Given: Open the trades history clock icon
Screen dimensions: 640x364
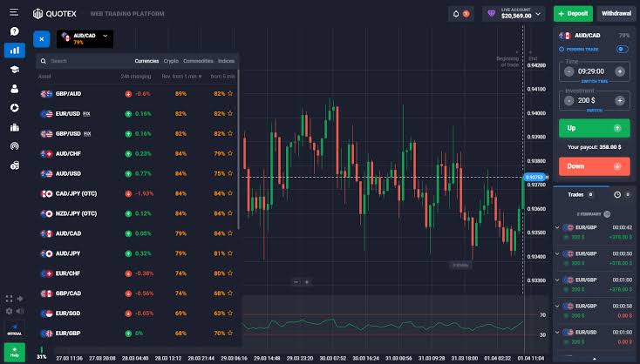Looking at the screenshot, I should point(617,195).
